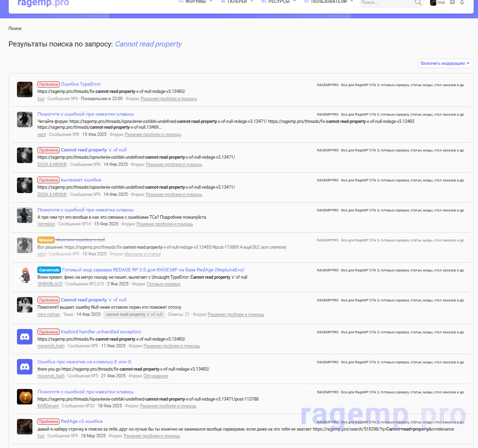This screenshot has width=478, height=448.
Task: Open the Inoi user account menu
Action: 438,2
